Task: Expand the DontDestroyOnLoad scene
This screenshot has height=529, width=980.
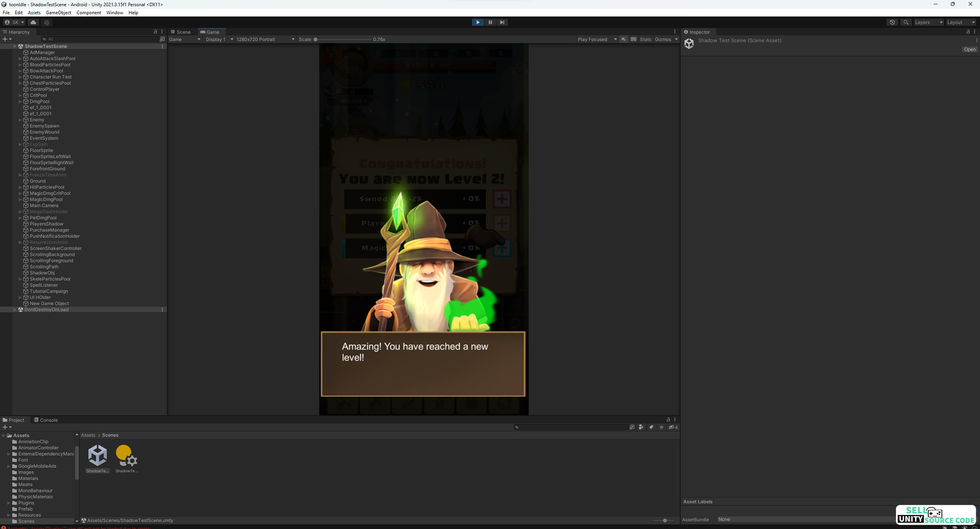Action: [15, 310]
